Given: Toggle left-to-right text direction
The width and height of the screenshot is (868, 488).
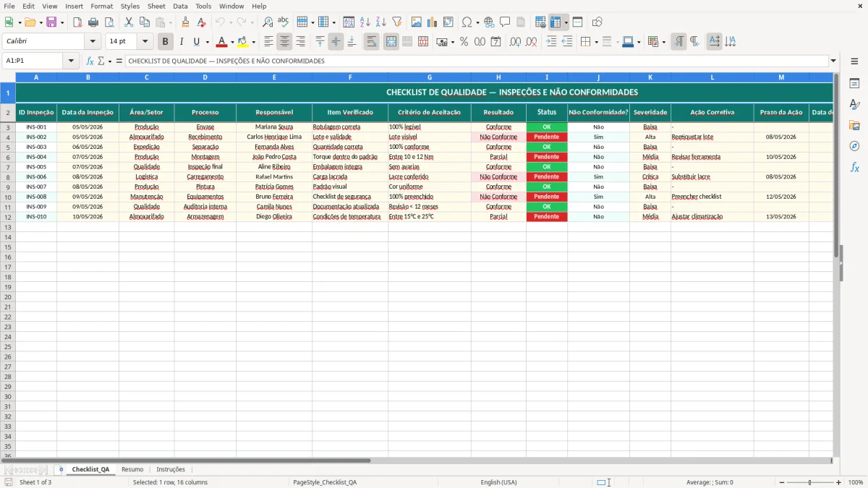Looking at the screenshot, I should point(678,42).
